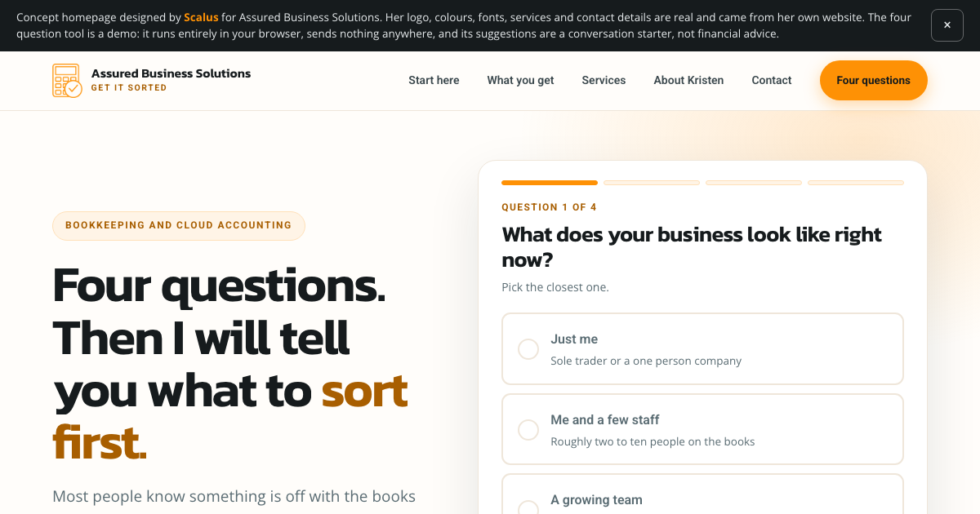The image size is (980, 514).
Task: Click the Assured Business Solutions calculator logo icon
Action: (67, 81)
